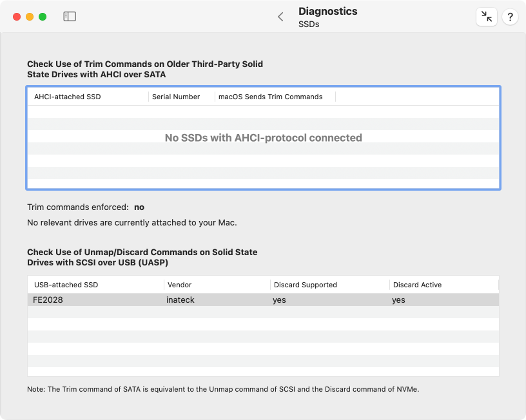The image size is (526, 420).
Task: Zoom window using the green button
Action: 43,17
